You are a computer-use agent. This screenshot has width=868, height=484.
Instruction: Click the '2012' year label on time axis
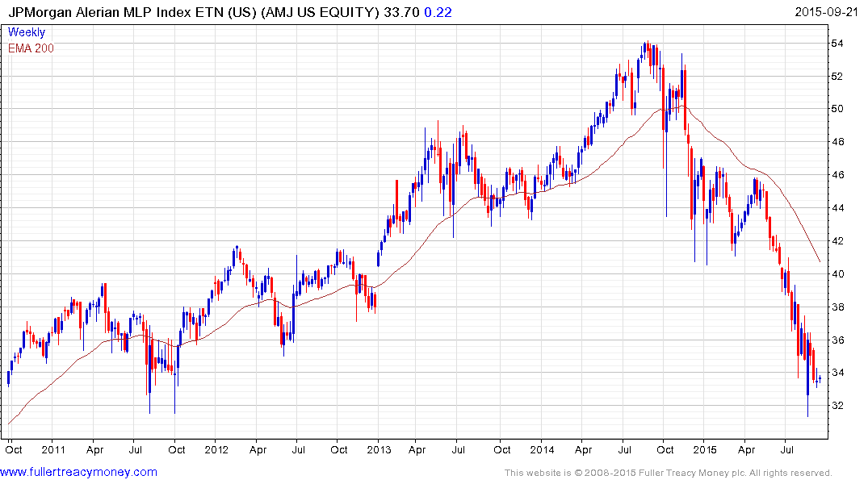pyautogui.click(x=216, y=449)
